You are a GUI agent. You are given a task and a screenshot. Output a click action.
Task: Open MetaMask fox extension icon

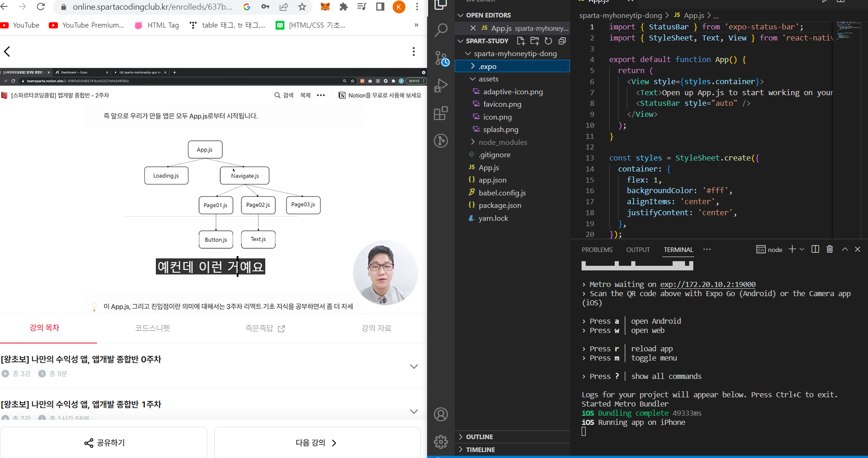(x=325, y=6)
